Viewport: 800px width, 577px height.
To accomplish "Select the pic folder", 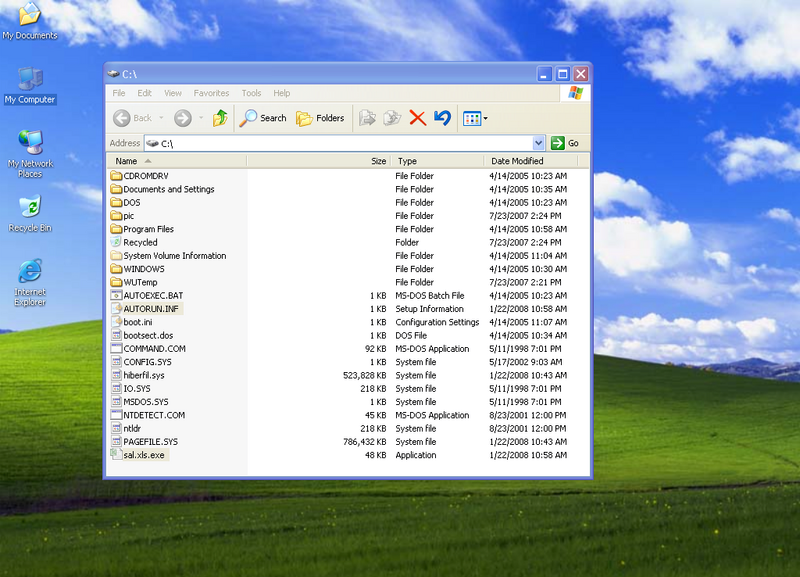I will [122, 216].
